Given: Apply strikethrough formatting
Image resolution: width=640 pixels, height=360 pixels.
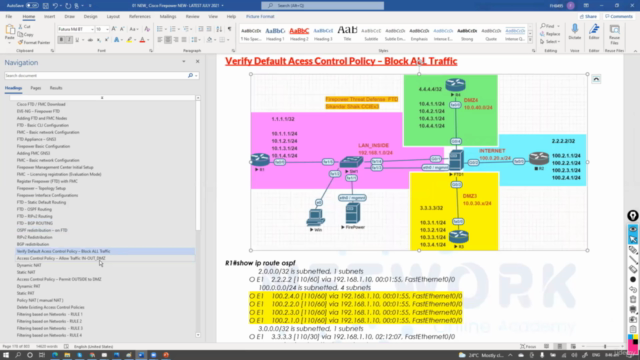Looking at the screenshot, I should (x=90, y=40).
